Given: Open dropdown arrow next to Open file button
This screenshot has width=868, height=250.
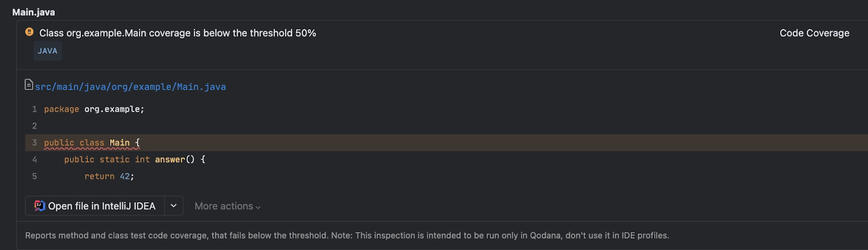Looking at the screenshot, I should pyautogui.click(x=174, y=206).
